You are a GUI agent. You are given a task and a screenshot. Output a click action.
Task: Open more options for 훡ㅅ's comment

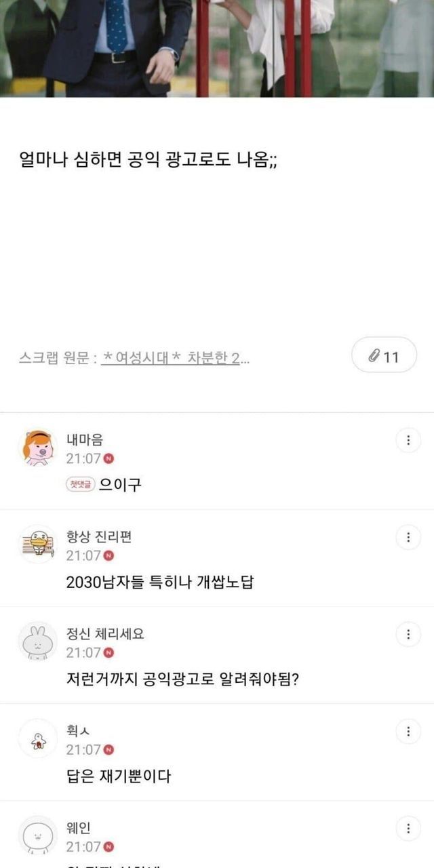(408, 732)
